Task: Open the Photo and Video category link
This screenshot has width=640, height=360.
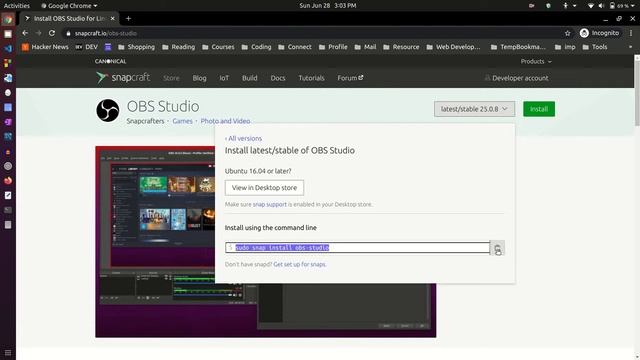Action: click(x=225, y=121)
